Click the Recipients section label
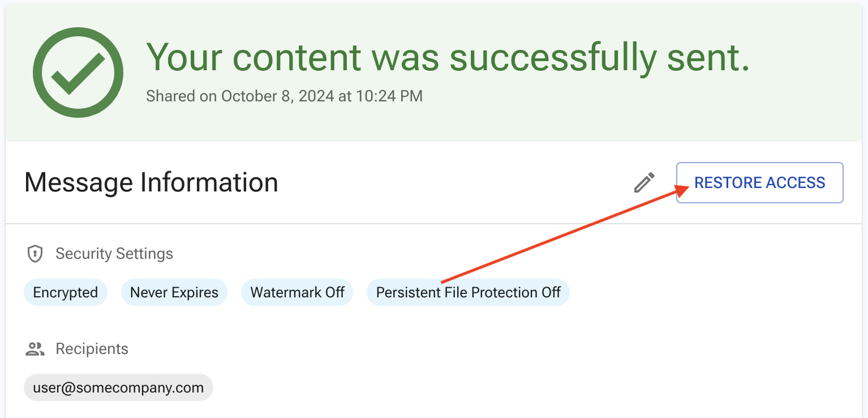 (x=92, y=349)
